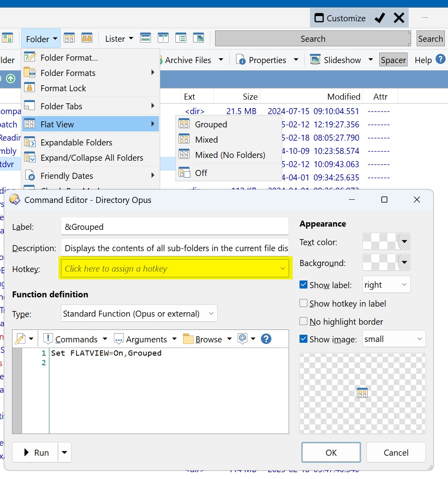Click the Search field in toolbar
The image size is (448, 479).
click(x=313, y=39)
